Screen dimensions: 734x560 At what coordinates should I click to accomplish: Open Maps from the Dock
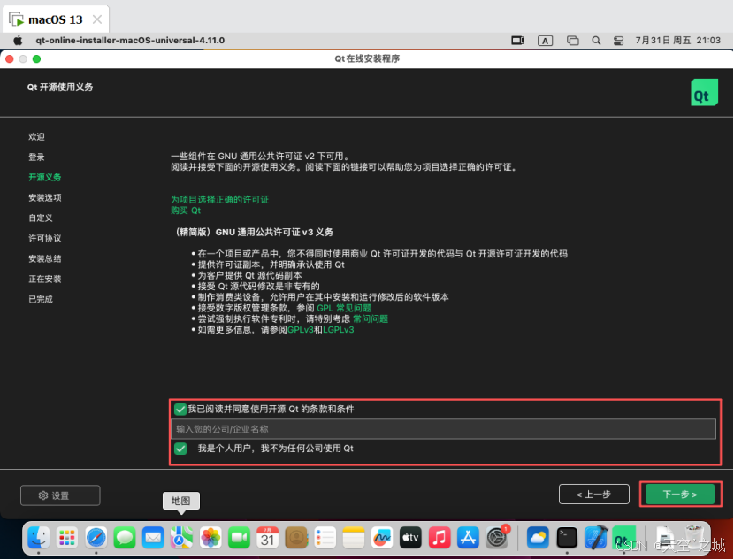tap(181, 538)
